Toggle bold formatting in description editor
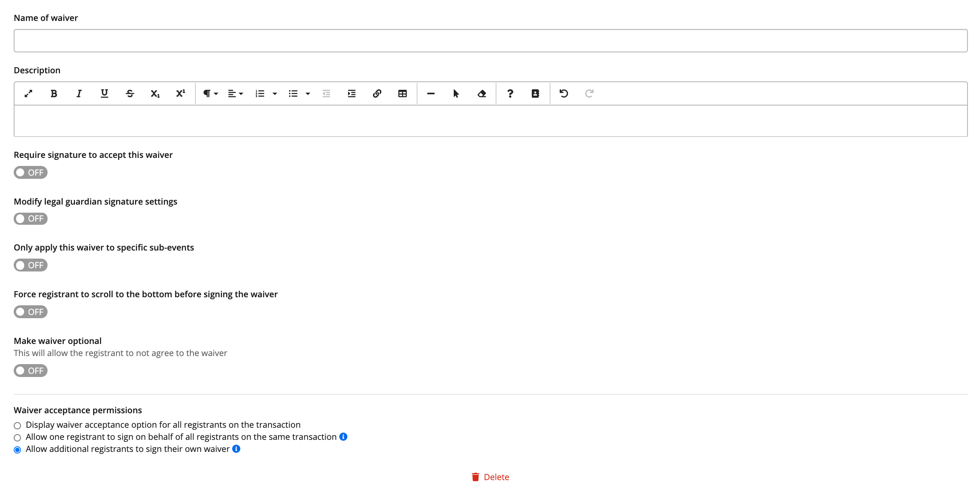Viewport: 980px width, 493px height. [x=54, y=93]
